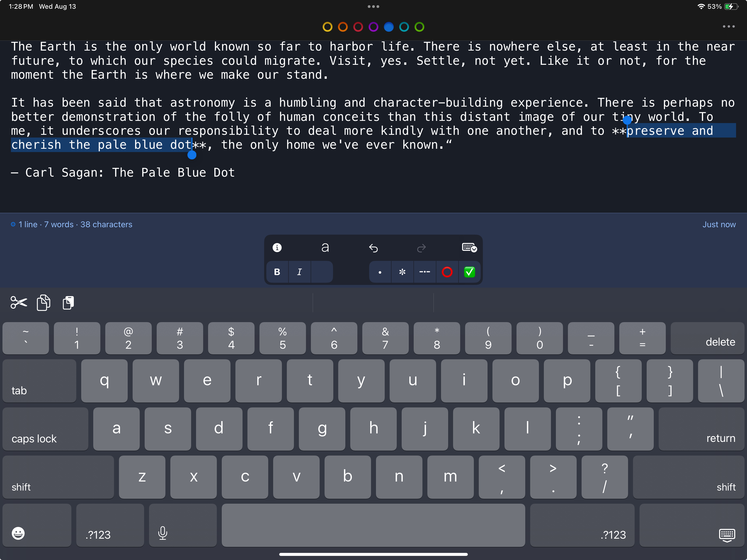Insert a completed task green checkbox
Screen dimensions: 747x560
469,272
